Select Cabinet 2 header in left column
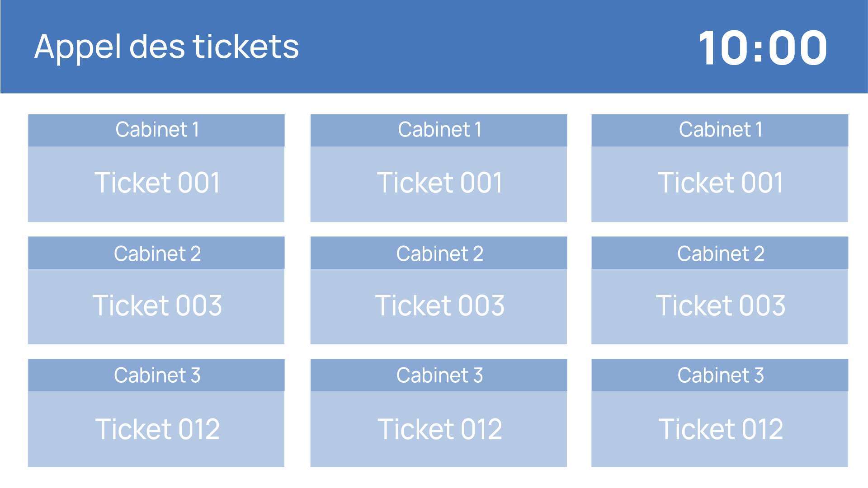The image size is (868, 488). point(156,253)
